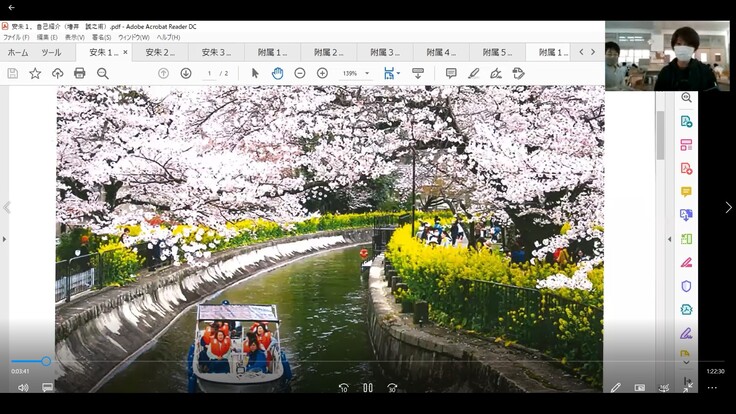Click the page number input field
The image size is (736, 414).
211,73
